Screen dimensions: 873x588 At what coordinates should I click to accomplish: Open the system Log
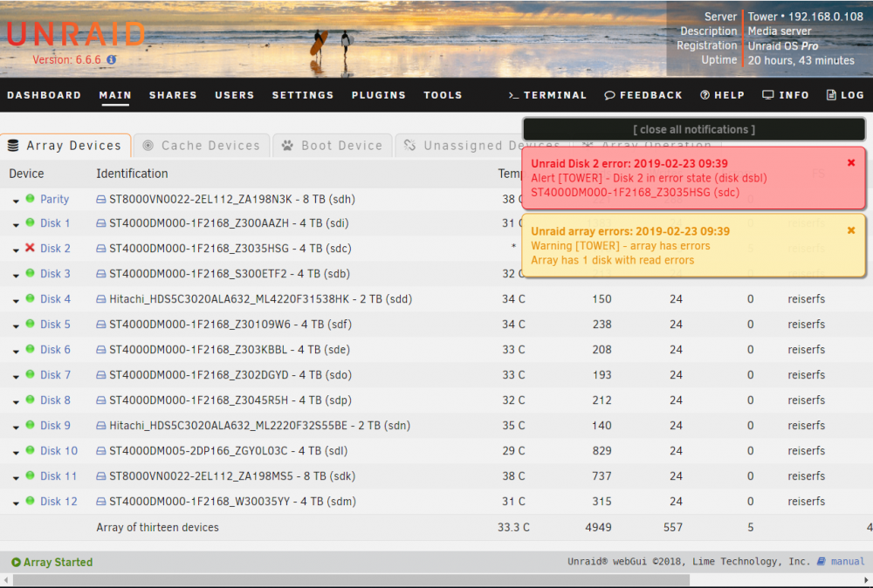(x=845, y=95)
